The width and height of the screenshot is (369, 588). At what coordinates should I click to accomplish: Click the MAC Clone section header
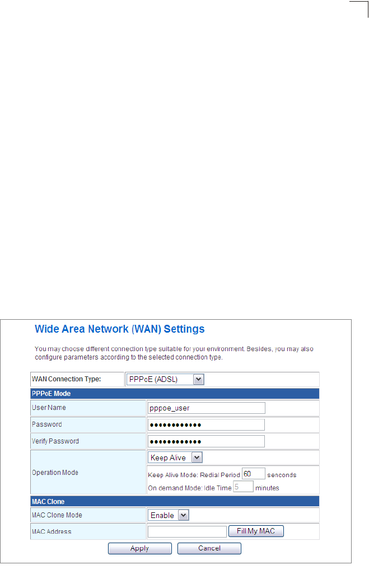point(175,501)
